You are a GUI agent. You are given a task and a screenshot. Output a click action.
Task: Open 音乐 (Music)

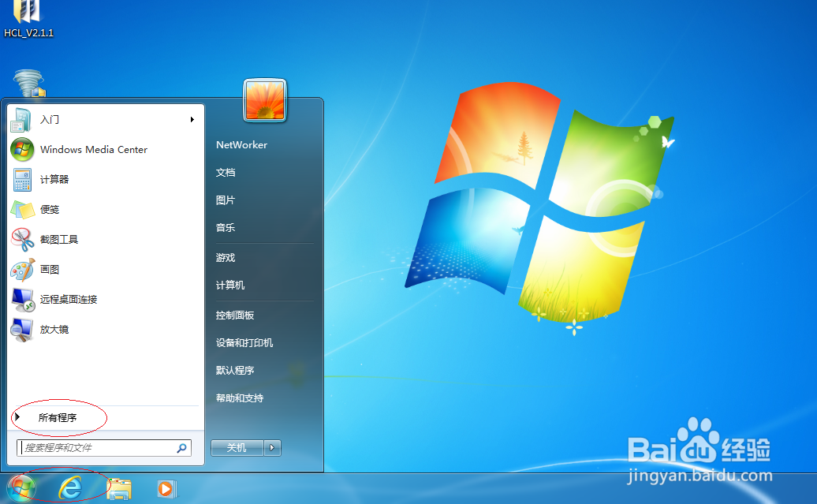tap(226, 228)
